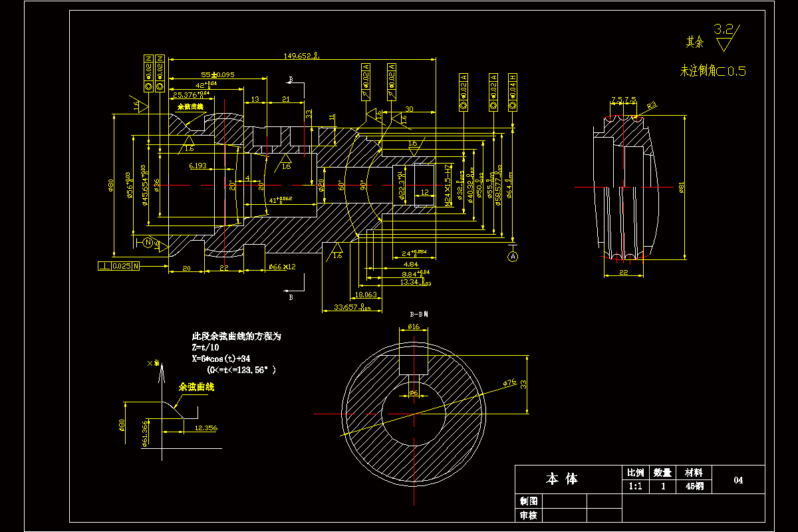Click the 'B-B' section view label
The height and width of the screenshot is (532, 798).
point(419,313)
